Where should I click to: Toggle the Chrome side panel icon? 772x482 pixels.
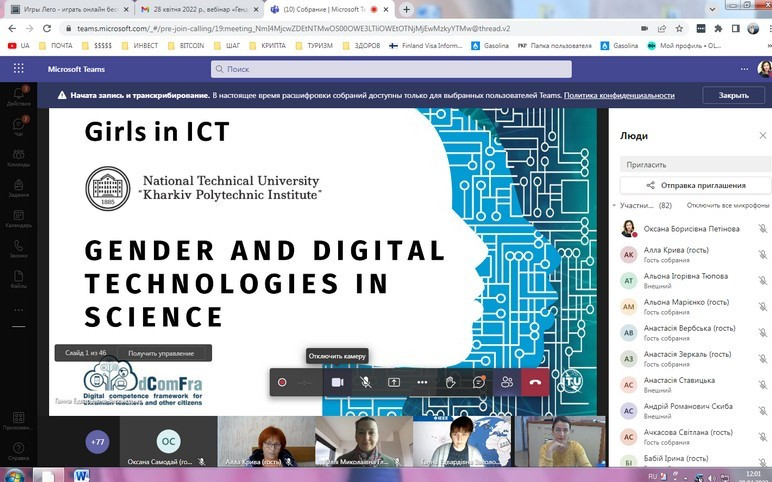pyautogui.click(x=736, y=29)
